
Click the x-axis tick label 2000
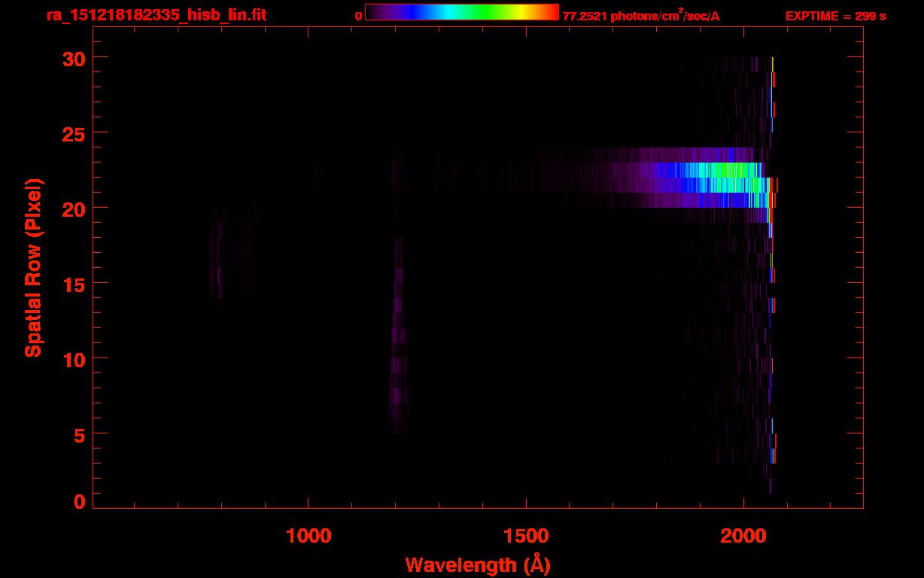click(x=743, y=536)
